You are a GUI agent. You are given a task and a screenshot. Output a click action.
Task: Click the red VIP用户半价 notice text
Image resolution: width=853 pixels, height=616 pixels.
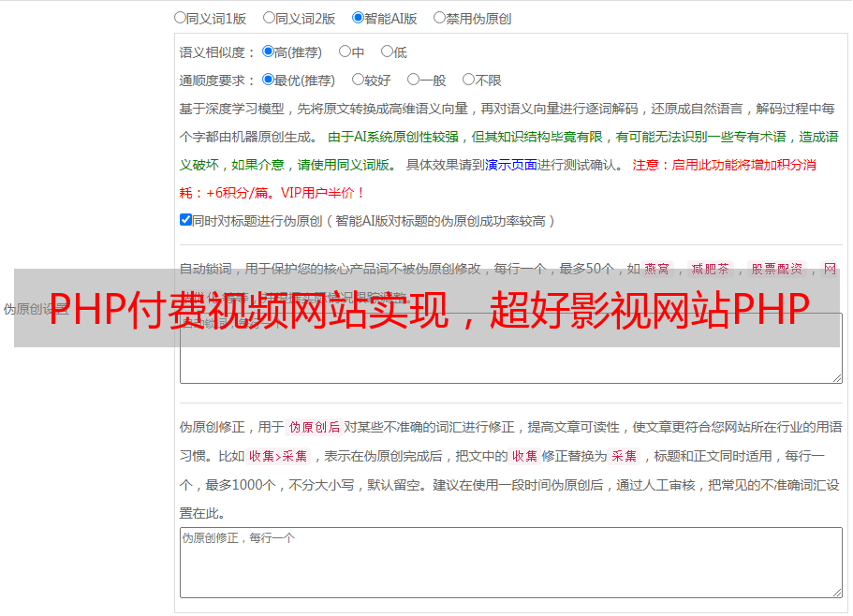pyautogui.click(x=322, y=193)
